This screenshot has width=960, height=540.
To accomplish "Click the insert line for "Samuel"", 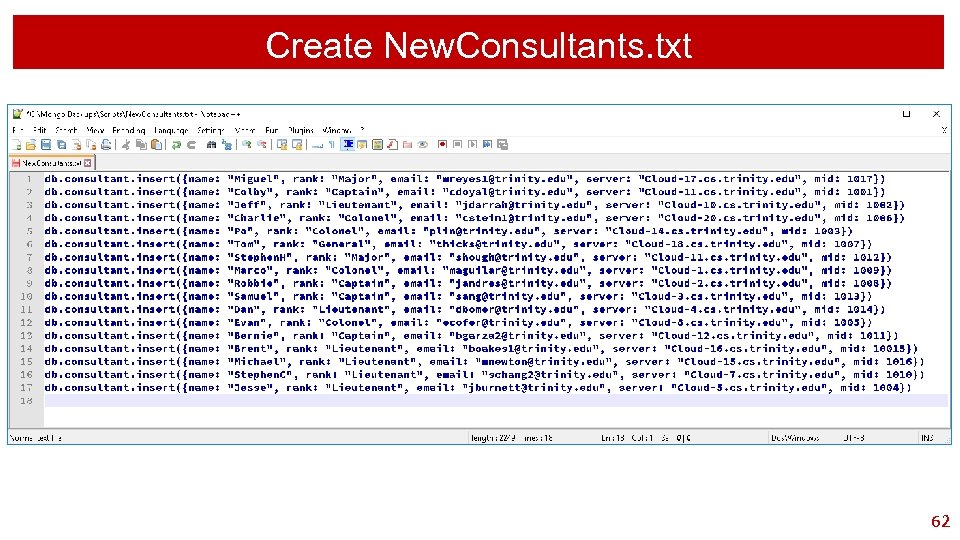I will [458, 296].
